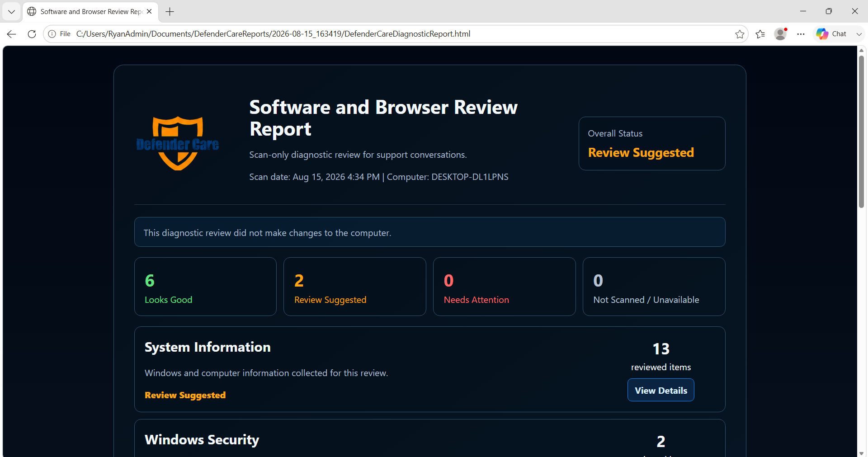868x457 pixels.
Task: Open the Copilot Chat button
Action: point(832,34)
